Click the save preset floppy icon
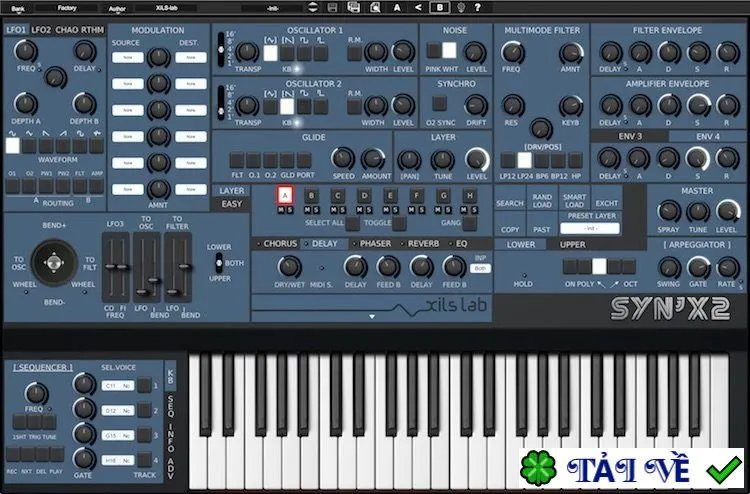This screenshot has height=494, width=750. (333, 7)
